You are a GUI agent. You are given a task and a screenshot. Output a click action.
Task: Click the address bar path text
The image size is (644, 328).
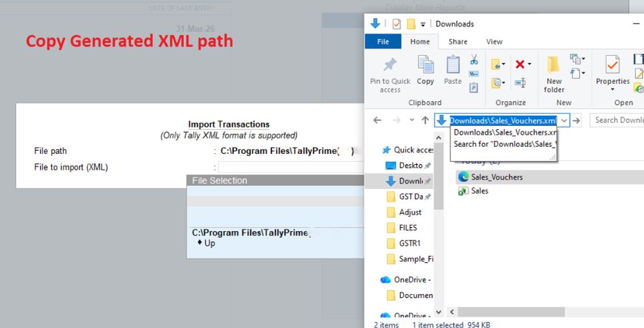pyautogui.click(x=503, y=121)
